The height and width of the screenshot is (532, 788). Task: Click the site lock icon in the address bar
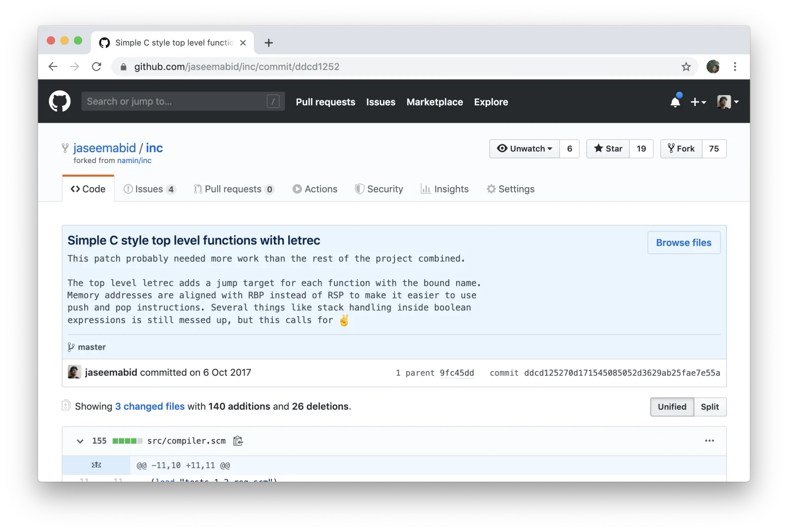click(123, 66)
